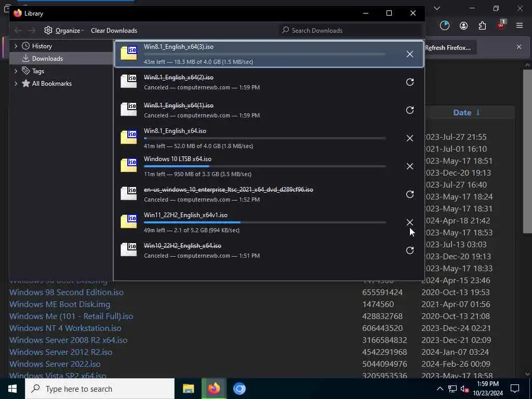Open Windows Me (101 - Retail Full).iso link
The image size is (532, 399).
pos(71,316)
